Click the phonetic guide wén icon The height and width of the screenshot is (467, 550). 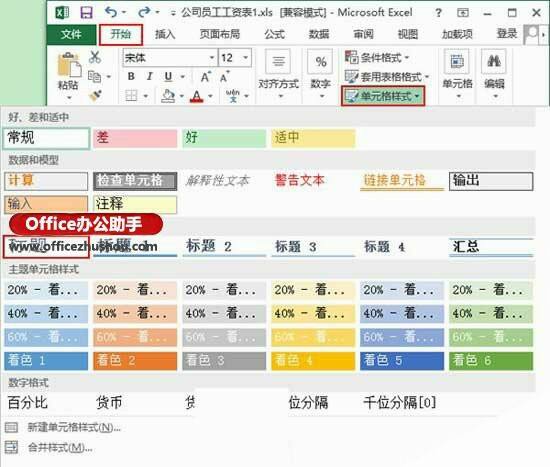[x=233, y=95]
